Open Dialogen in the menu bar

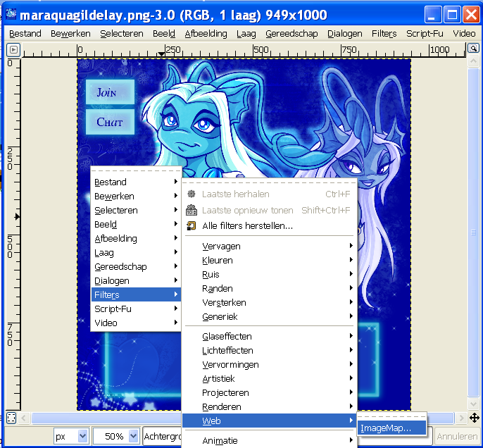(x=345, y=34)
